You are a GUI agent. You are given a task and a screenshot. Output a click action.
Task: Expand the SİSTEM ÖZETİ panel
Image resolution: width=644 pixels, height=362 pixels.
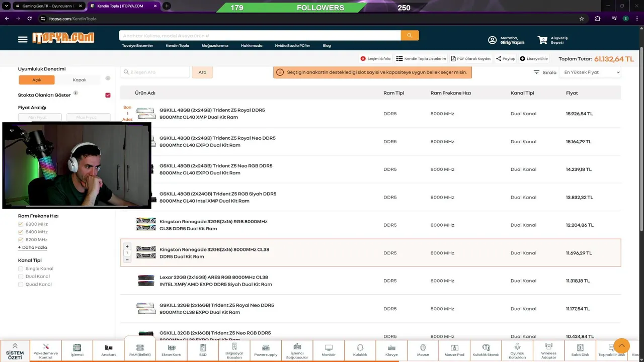pos(15,350)
